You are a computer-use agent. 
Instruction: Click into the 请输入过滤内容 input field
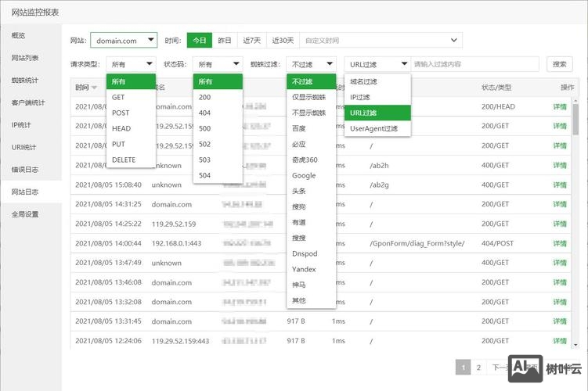tap(476, 64)
